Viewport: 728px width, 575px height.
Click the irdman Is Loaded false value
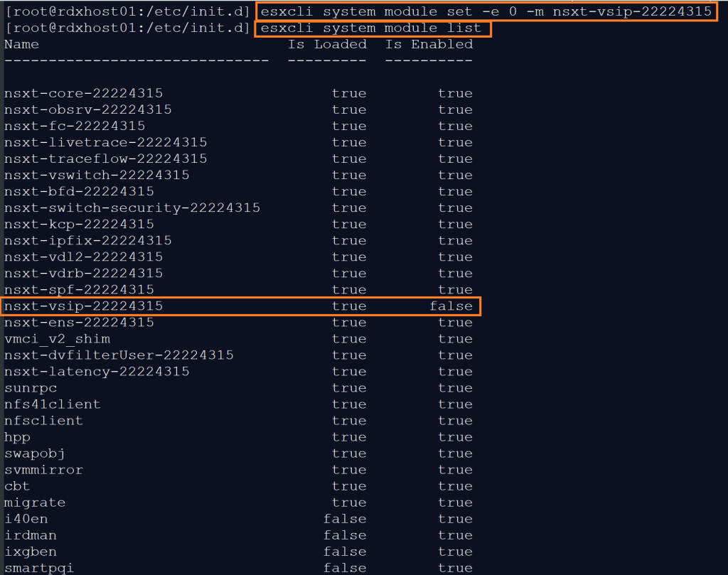click(345, 535)
